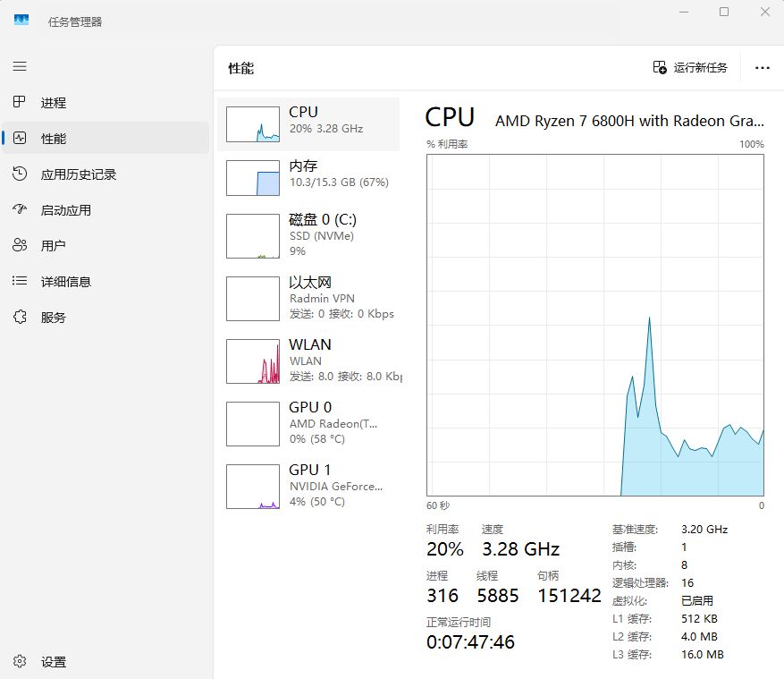This screenshot has height=679, width=784.
Task: Click the NVIDIA GeForce GPU 1 label
Action: [x=336, y=486]
